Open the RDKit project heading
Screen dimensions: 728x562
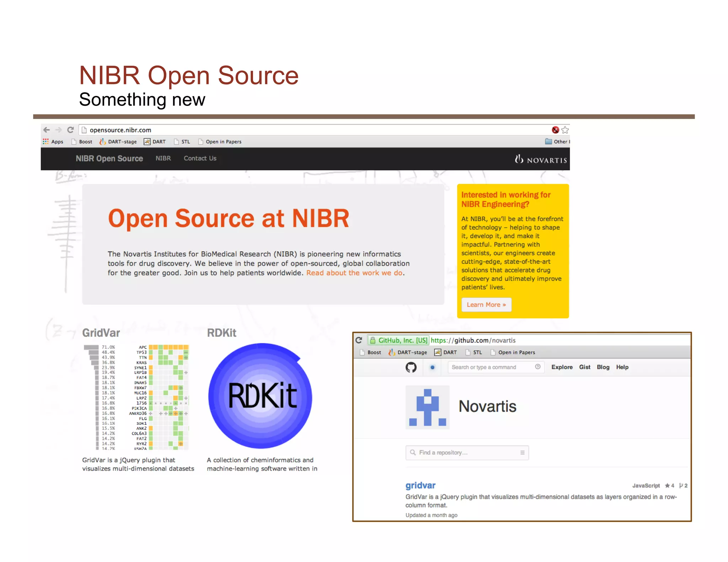click(222, 333)
